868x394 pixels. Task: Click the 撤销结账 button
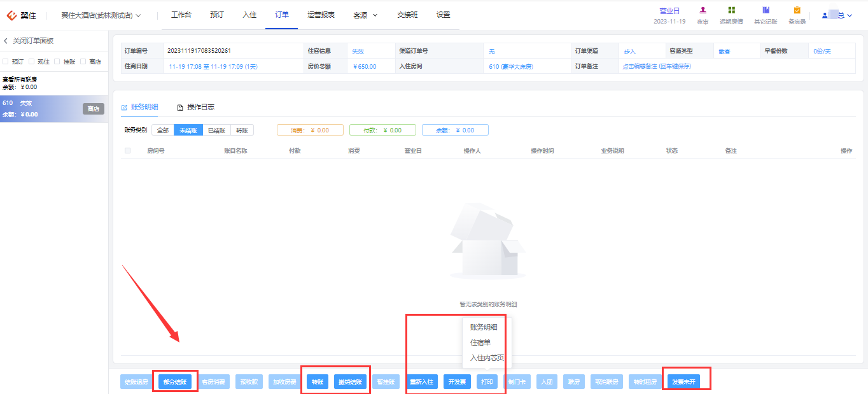(351, 382)
